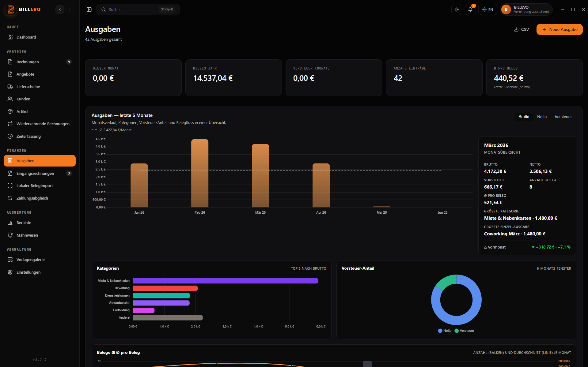The height and width of the screenshot is (367, 588).
Task: Open Kunden in the sidebar
Action: click(40, 99)
